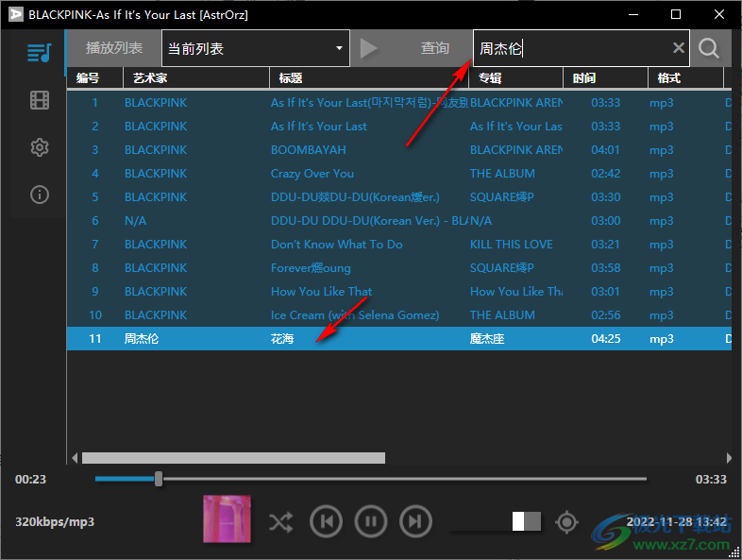Locate the currently playing song via target icon
This screenshot has height=560, width=742.
(x=567, y=522)
